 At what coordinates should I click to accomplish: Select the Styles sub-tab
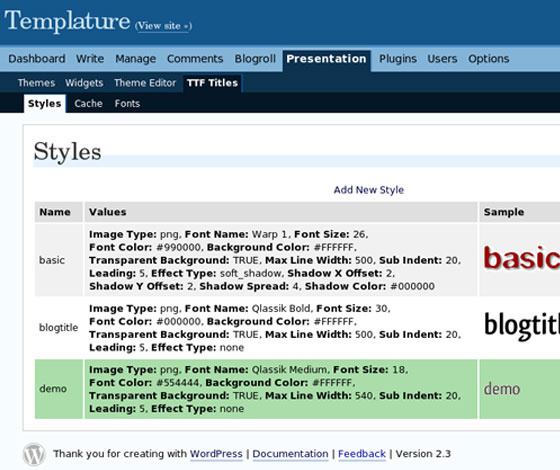pyautogui.click(x=45, y=104)
